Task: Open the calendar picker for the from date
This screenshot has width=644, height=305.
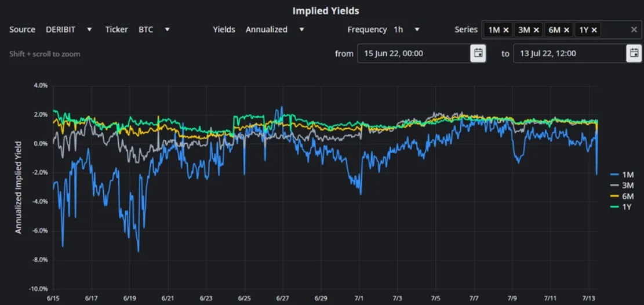Action: point(478,53)
